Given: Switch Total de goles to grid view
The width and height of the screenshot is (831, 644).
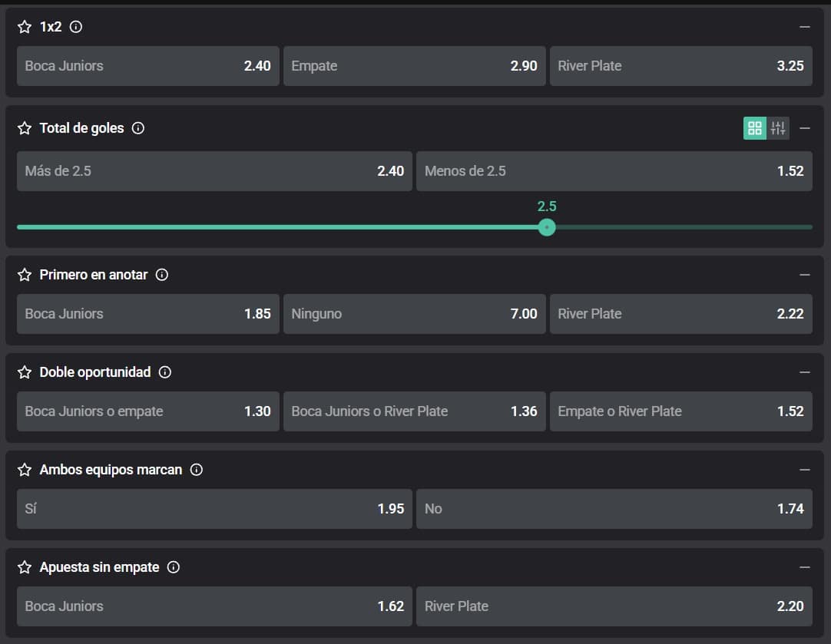Looking at the screenshot, I should 755,128.
